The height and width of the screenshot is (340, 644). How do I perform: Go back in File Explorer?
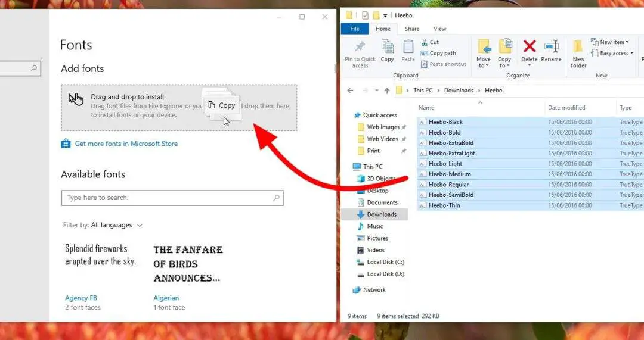pyautogui.click(x=351, y=91)
